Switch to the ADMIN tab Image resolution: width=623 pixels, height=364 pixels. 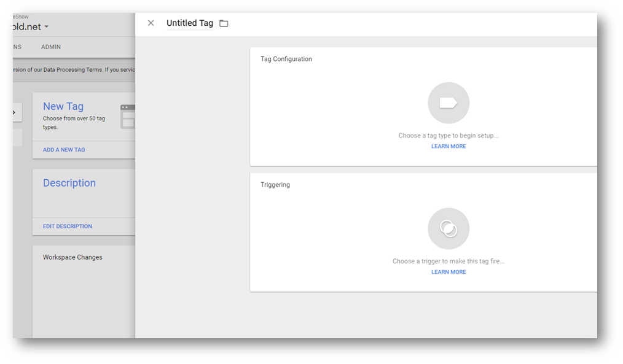[51, 47]
